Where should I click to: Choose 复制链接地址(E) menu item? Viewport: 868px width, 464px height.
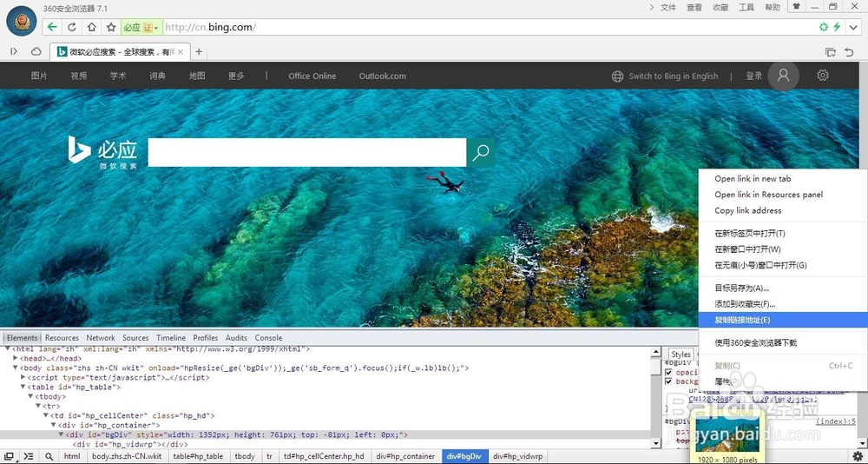783,320
